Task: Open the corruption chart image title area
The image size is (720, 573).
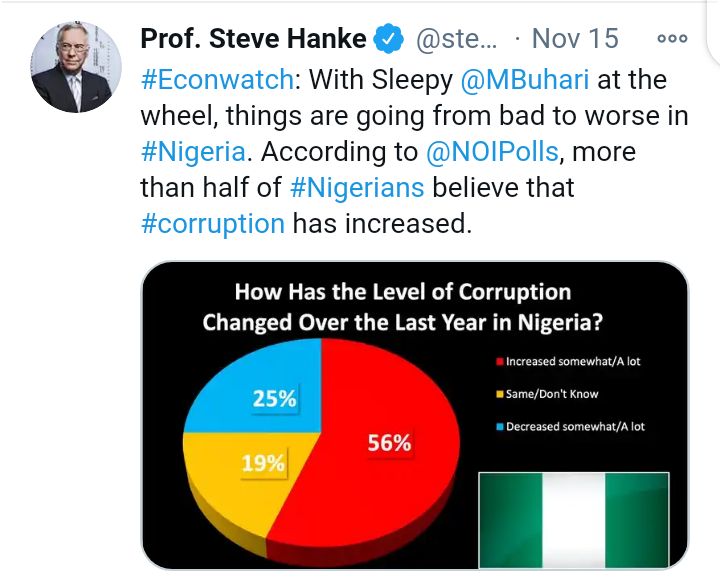Action: click(x=403, y=307)
